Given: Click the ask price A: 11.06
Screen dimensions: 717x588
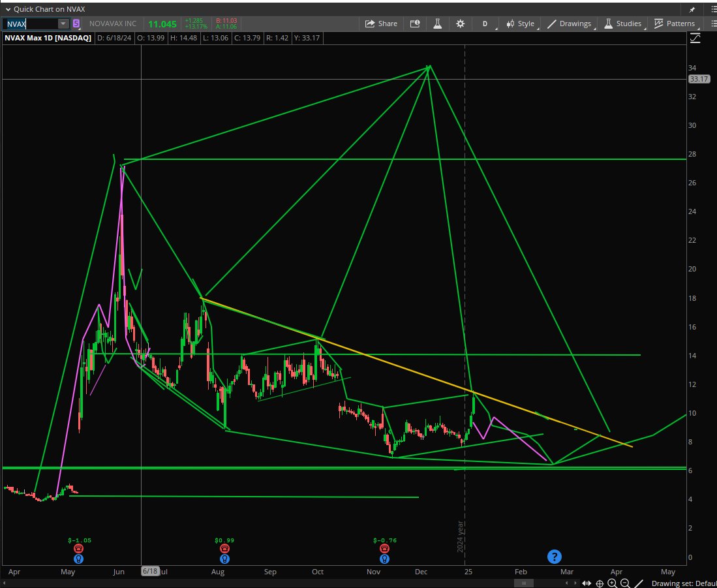Looking at the screenshot, I should [226, 27].
